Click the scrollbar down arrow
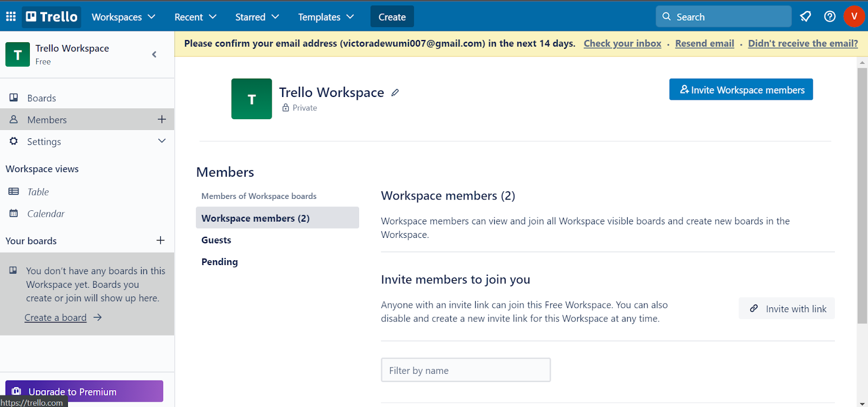868x407 pixels. coord(863,403)
